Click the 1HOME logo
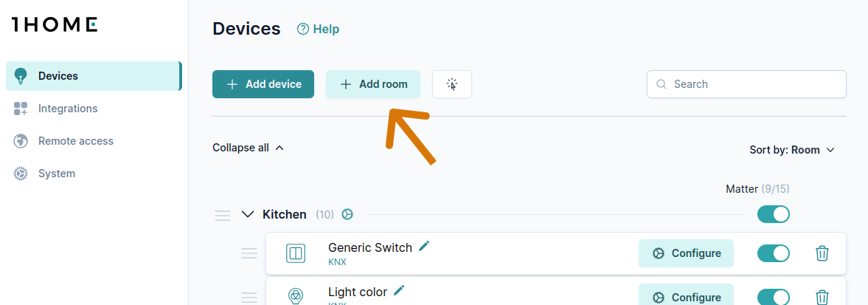 click(55, 25)
